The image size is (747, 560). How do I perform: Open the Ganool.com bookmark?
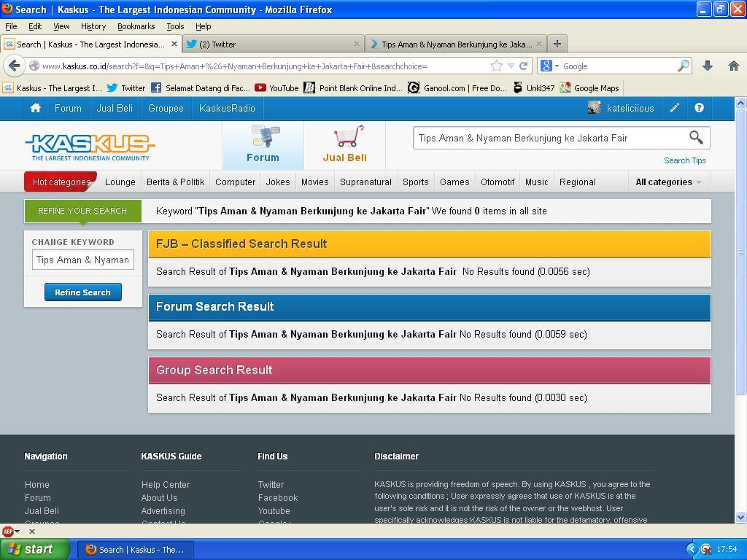(457, 88)
